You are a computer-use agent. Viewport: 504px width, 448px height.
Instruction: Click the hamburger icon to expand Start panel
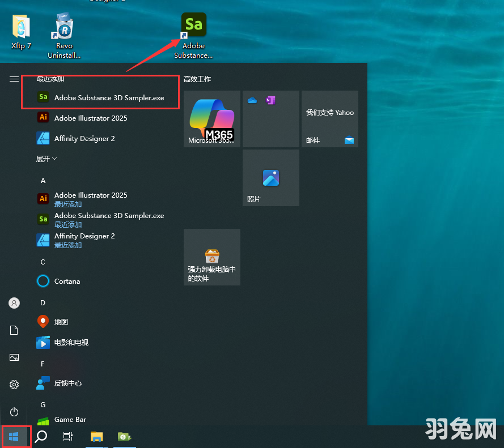14,79
